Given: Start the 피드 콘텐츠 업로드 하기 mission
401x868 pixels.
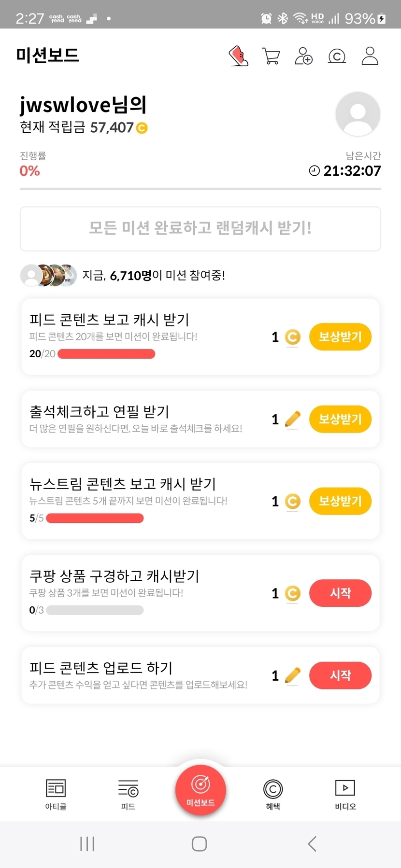Looking at the screenshot, I should 340,675.
